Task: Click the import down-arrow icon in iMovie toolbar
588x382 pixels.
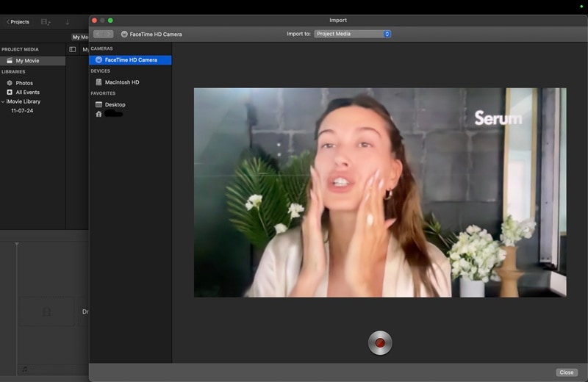Action: pos(68,22)
